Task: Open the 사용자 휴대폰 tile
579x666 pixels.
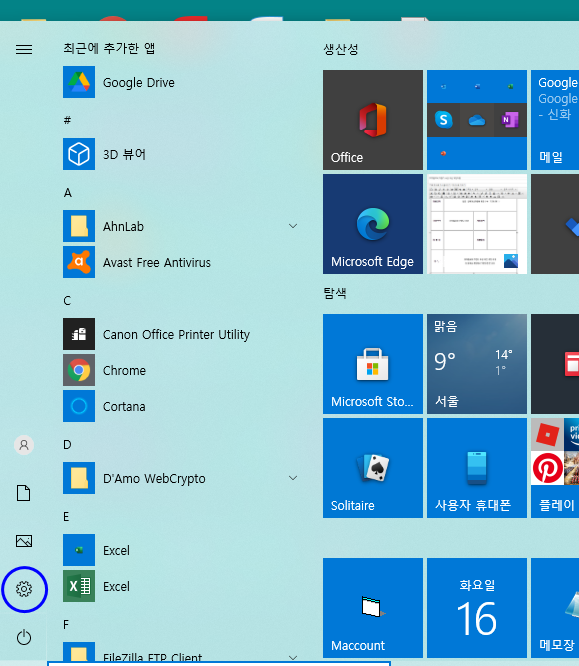Action: pos(477,468)
